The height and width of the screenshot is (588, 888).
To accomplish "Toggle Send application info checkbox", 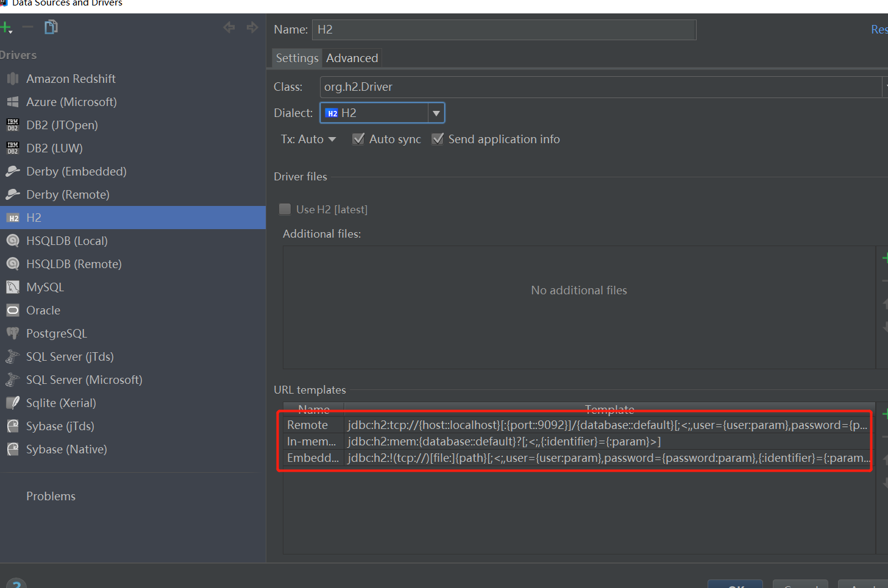I will 438,139.
